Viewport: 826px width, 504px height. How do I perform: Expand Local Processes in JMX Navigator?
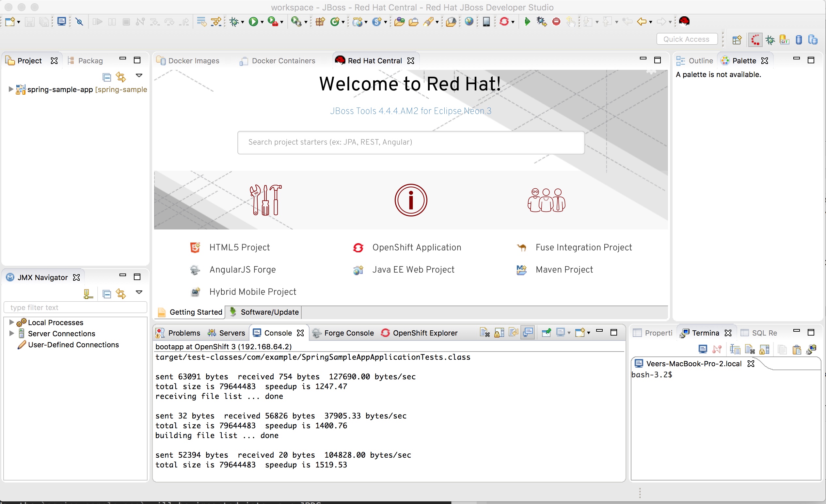pyautogui.click(x=11, y=323)
